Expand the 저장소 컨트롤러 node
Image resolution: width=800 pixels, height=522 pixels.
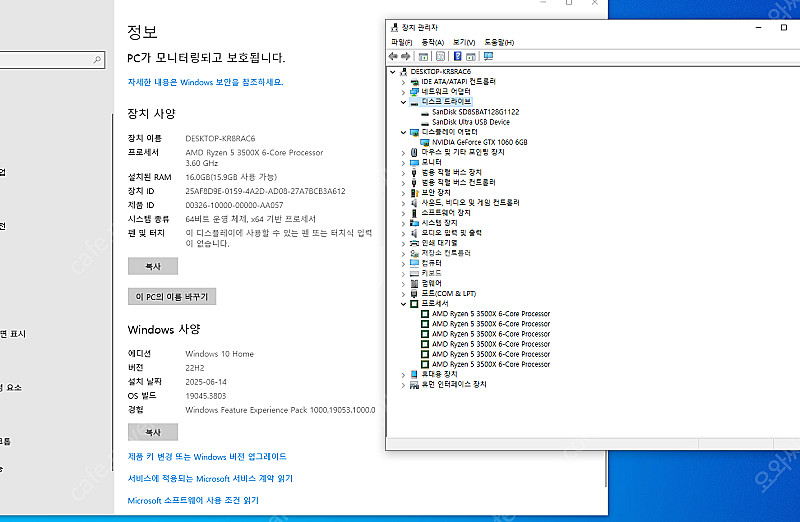[403, 254]
